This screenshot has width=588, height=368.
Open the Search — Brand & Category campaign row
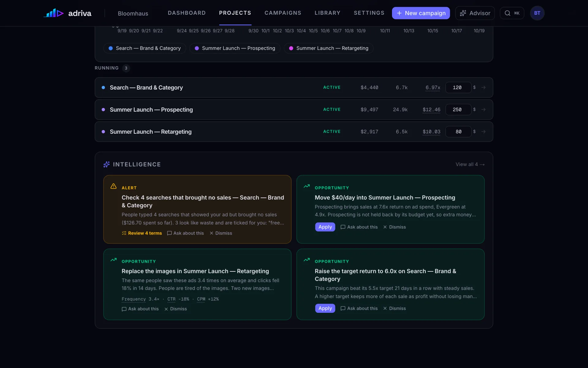[x=294, y=87]
